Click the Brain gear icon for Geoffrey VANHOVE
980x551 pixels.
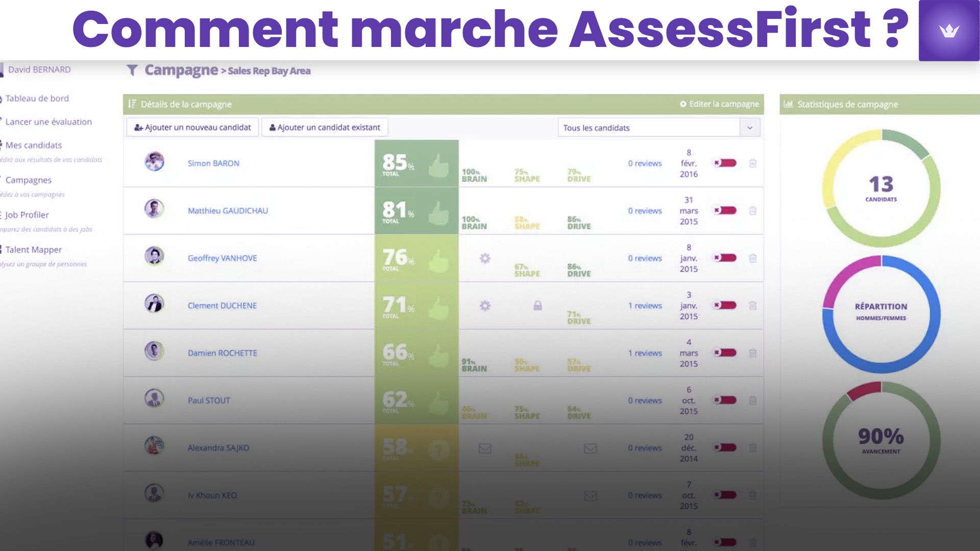click(x=485, y=258)
